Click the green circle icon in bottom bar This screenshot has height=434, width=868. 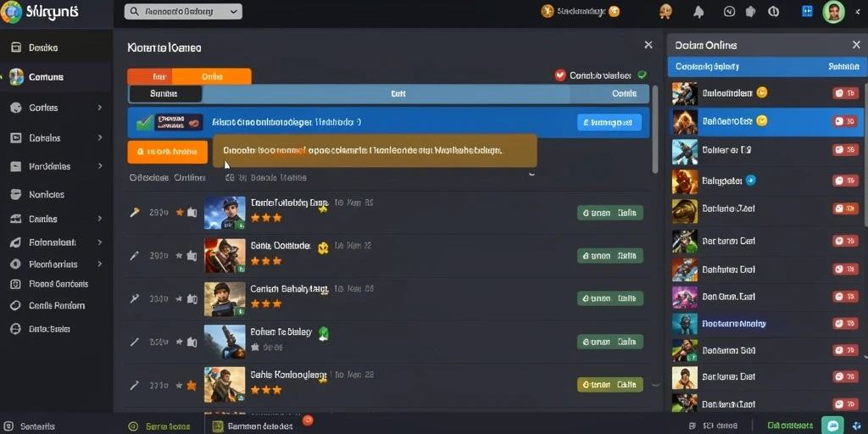pos(133,426)
